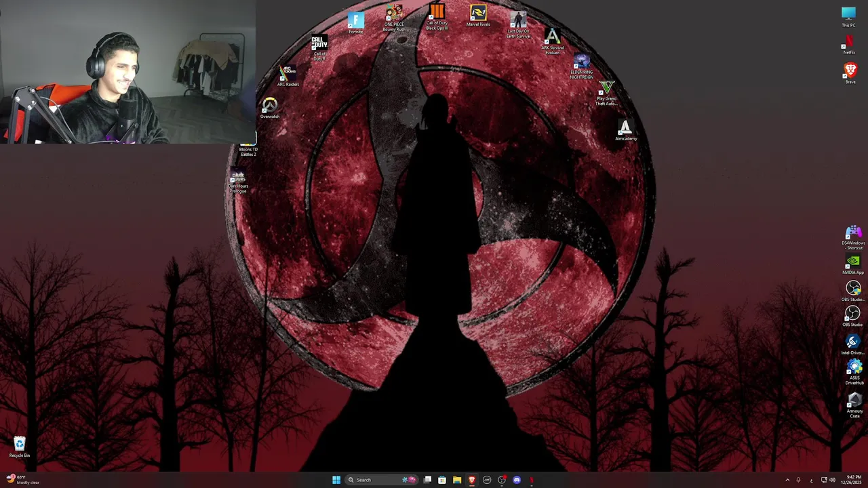The height and width of the screenshot is (488, 868).
Task: Select the DS4Windows Shortcut icon
Action: (853, 238)
